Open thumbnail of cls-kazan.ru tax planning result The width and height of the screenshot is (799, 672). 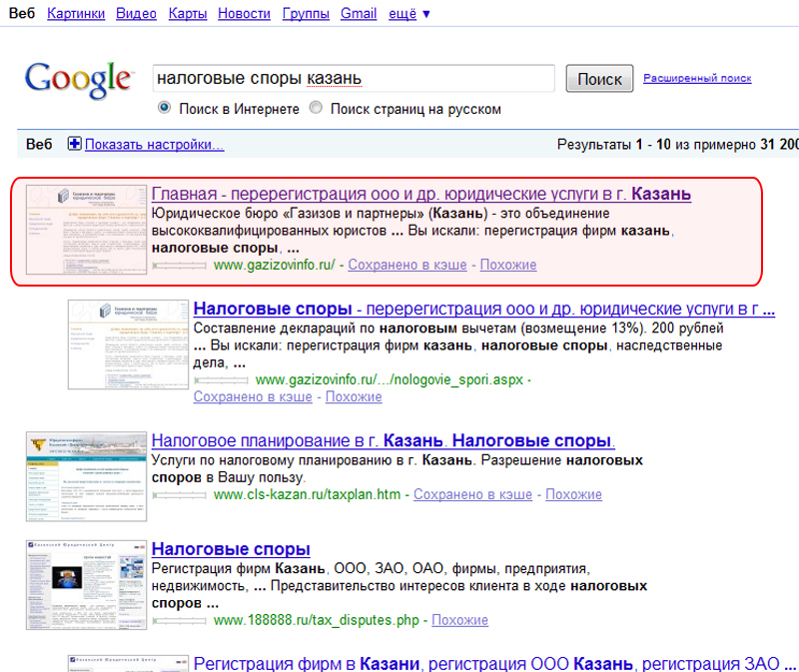[85, 477]
